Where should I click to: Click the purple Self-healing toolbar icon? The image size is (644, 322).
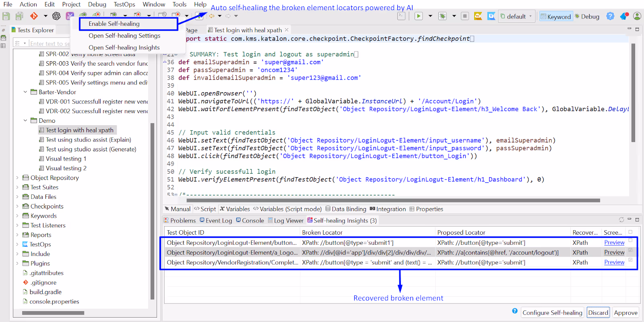(x=70, y=16)
